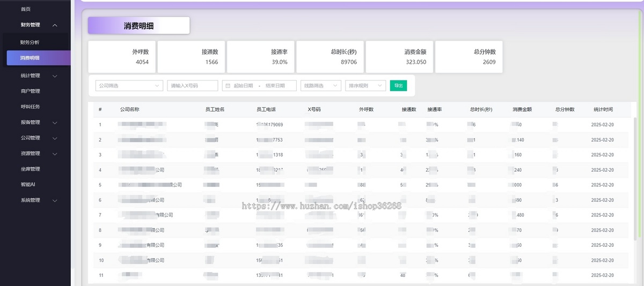
Task: Click row number 7 in the table
Action: point(100,215)
